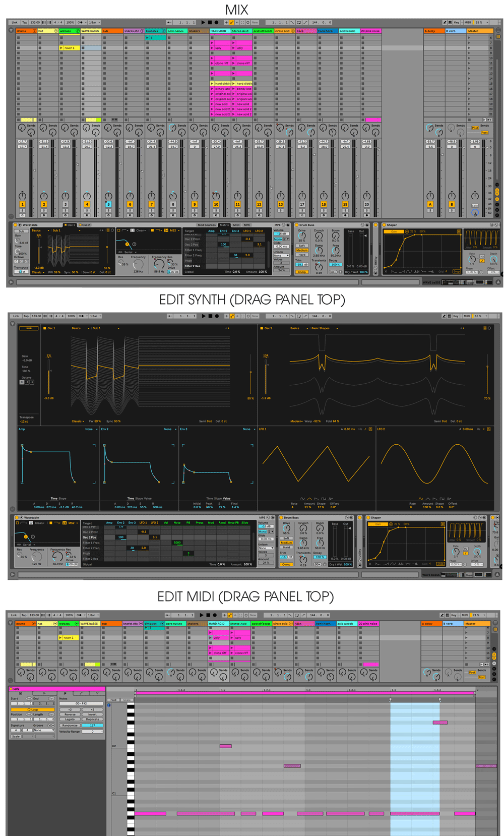Click the Groove hot-swap icon in clip view

pos(49,726)
